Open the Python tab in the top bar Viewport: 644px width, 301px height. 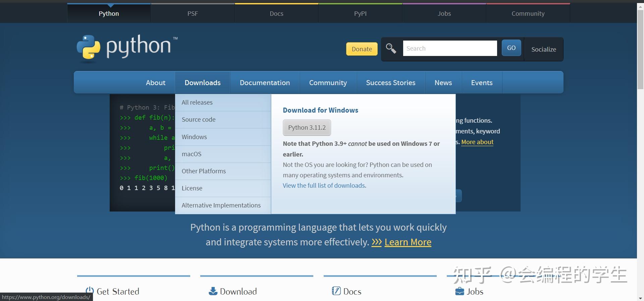[x=109, y=13]
